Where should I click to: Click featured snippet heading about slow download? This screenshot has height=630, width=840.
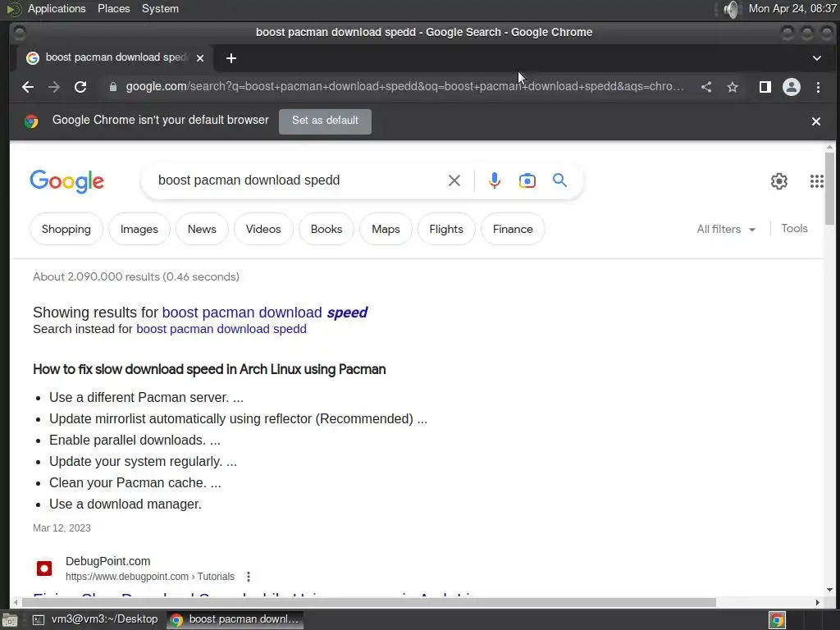coord(209,370)
